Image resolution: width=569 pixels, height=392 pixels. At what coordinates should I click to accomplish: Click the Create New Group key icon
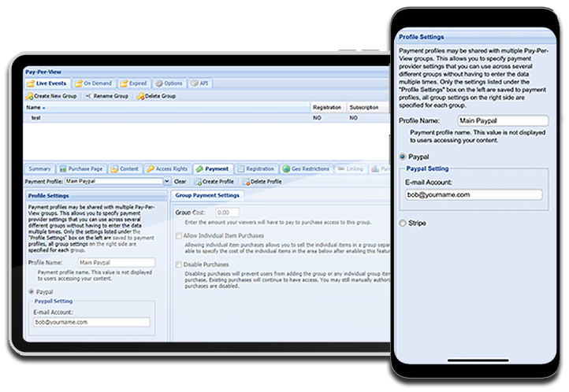[29, 96]
